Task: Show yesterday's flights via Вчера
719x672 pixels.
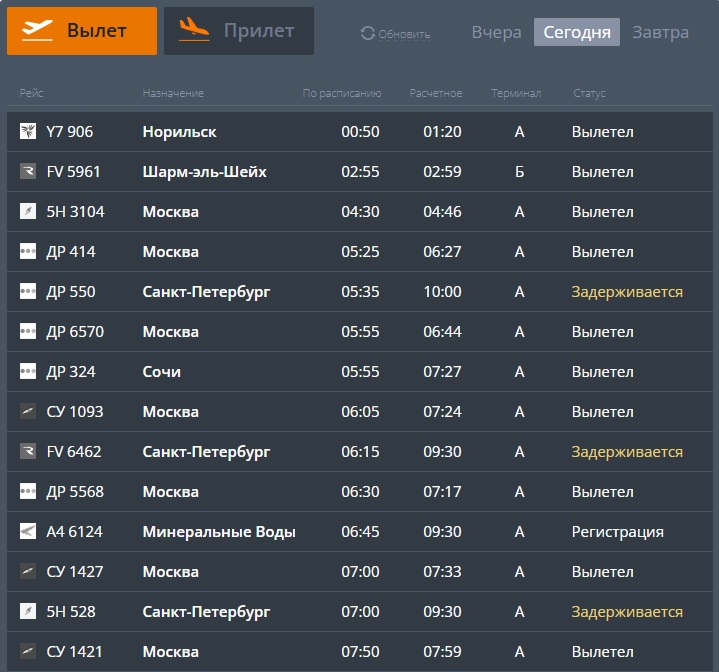Action: pyautogui.click(x=497, y=32)
